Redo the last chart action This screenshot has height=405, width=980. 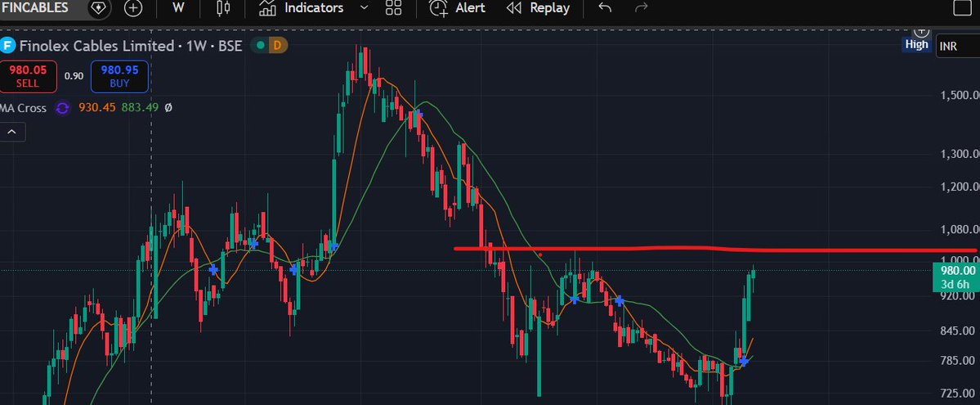[641, 8]
